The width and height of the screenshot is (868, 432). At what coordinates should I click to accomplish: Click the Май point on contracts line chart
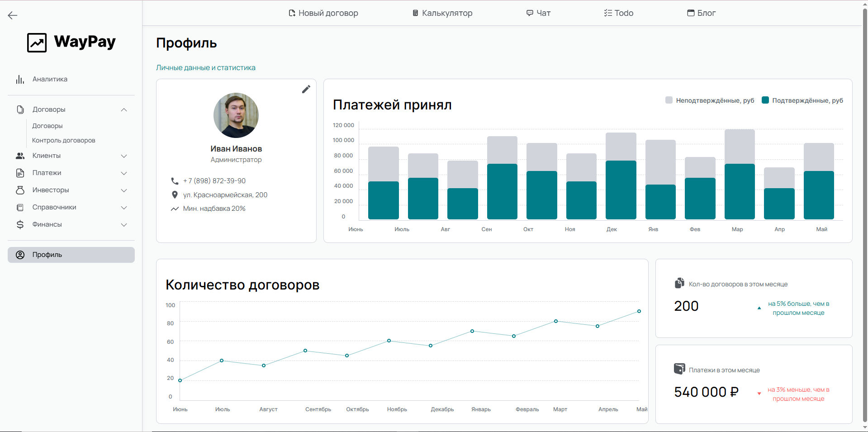tap(639, 311)
